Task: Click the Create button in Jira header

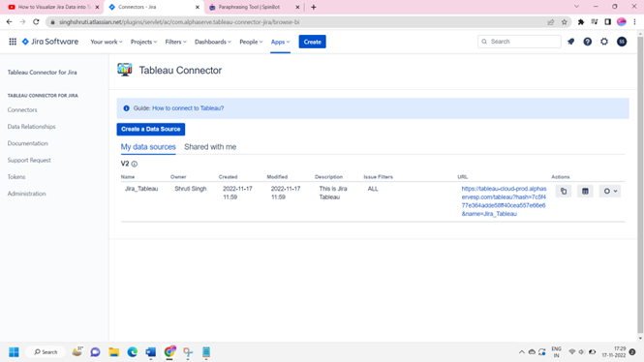Action: point(312,42)
